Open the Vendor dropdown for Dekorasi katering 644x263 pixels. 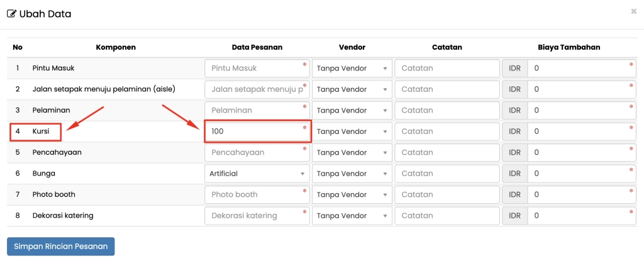(352, 216)
